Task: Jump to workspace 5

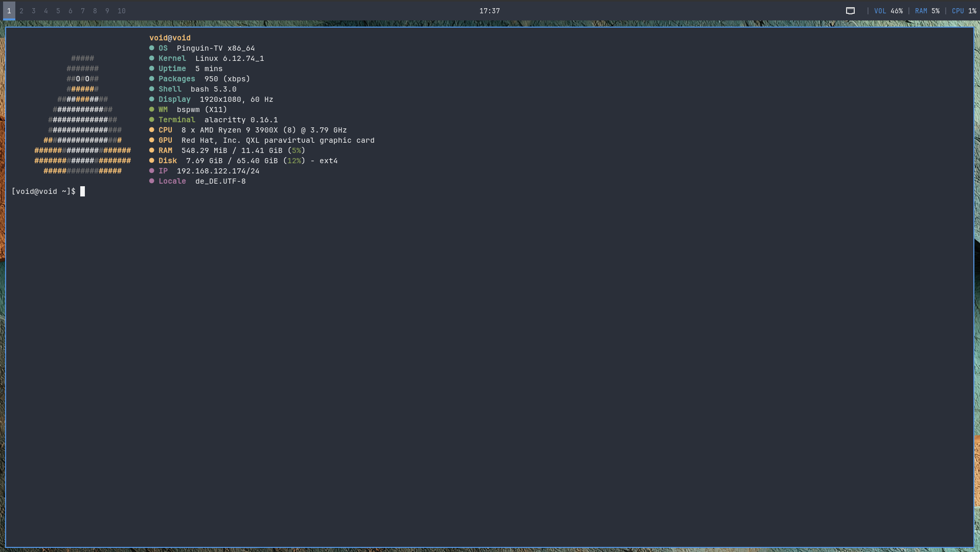Action: point(58,11)
